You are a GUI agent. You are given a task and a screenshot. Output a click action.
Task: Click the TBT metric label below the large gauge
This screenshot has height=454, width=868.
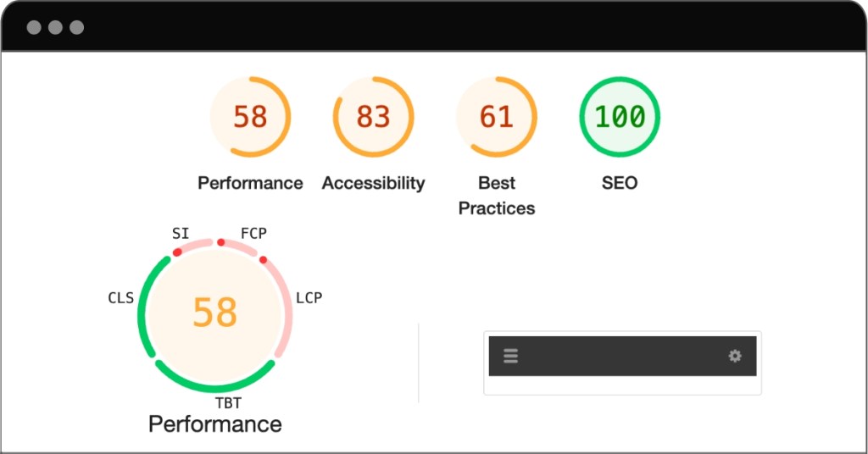point(228,403)
